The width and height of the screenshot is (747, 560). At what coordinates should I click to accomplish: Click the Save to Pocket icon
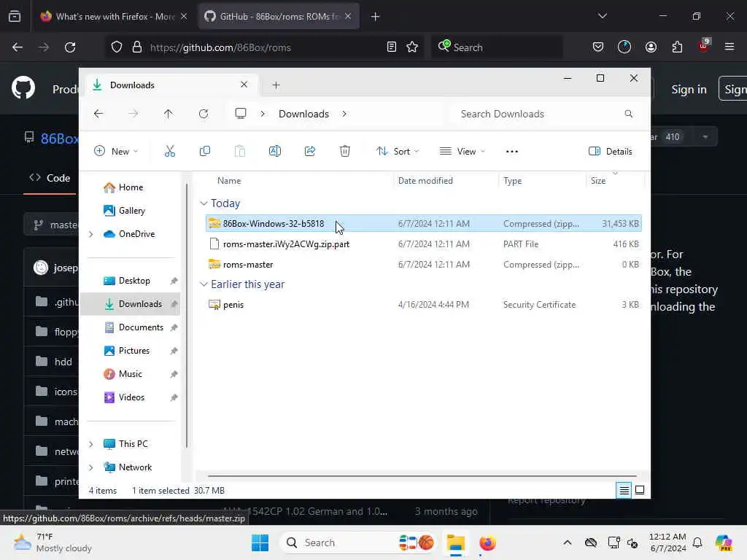point(598,47)
